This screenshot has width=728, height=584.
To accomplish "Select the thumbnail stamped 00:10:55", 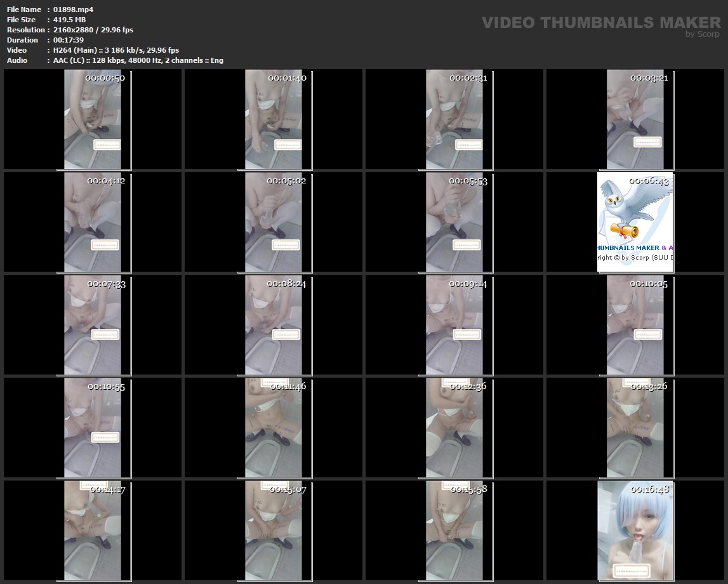I will click(x=93, y=428).
